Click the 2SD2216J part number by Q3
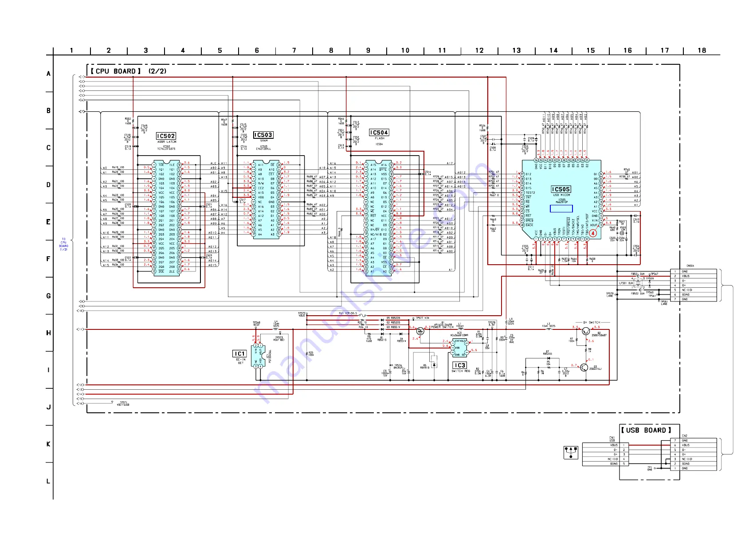745x560 pixels. [x=596, y=369]
